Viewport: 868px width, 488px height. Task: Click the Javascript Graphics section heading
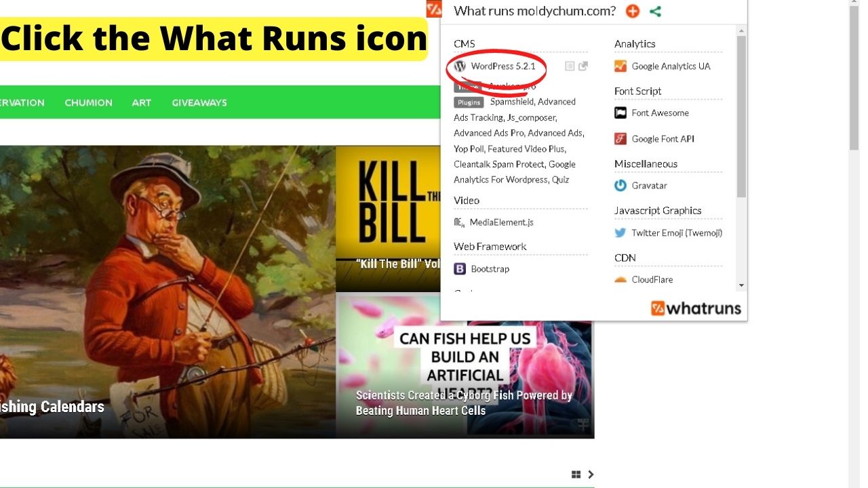[x=658, y=211]
